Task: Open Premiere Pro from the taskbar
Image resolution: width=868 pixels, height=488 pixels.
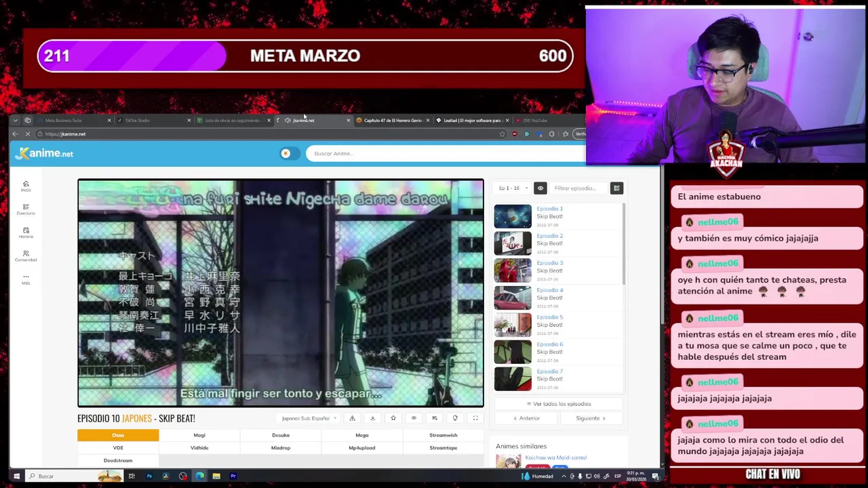Action: 233,476
